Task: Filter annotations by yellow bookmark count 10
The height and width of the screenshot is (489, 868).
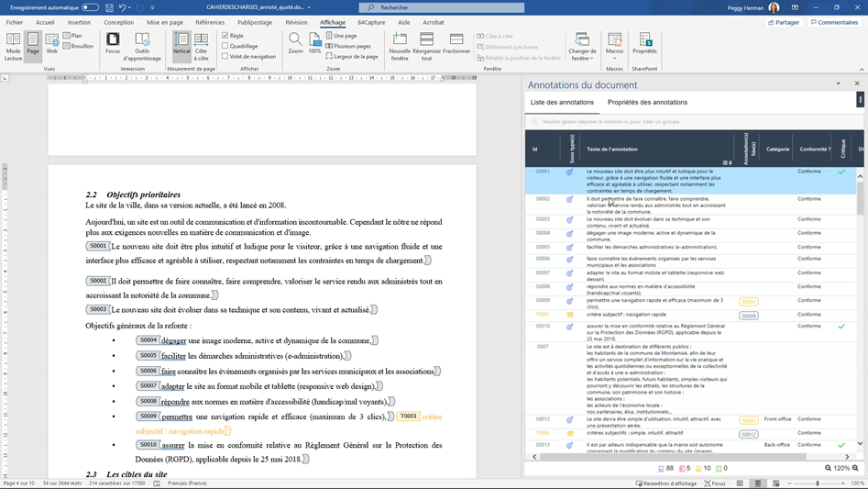Action: (703, 469)
